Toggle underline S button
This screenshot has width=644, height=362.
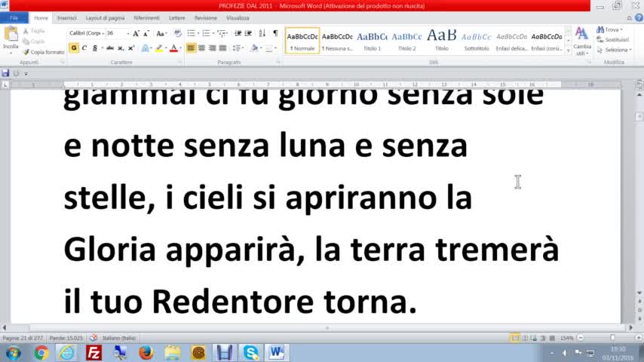coord(95,48)
